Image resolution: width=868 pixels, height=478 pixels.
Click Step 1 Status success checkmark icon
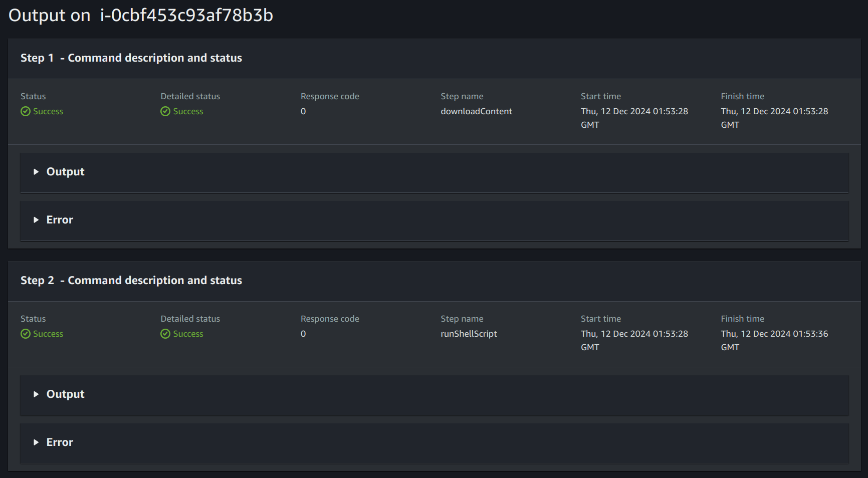coord(26,111)
